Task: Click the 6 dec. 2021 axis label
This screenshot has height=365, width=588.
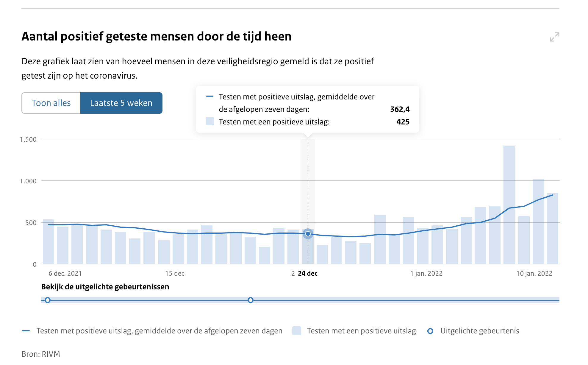Action: coord(65,273)
